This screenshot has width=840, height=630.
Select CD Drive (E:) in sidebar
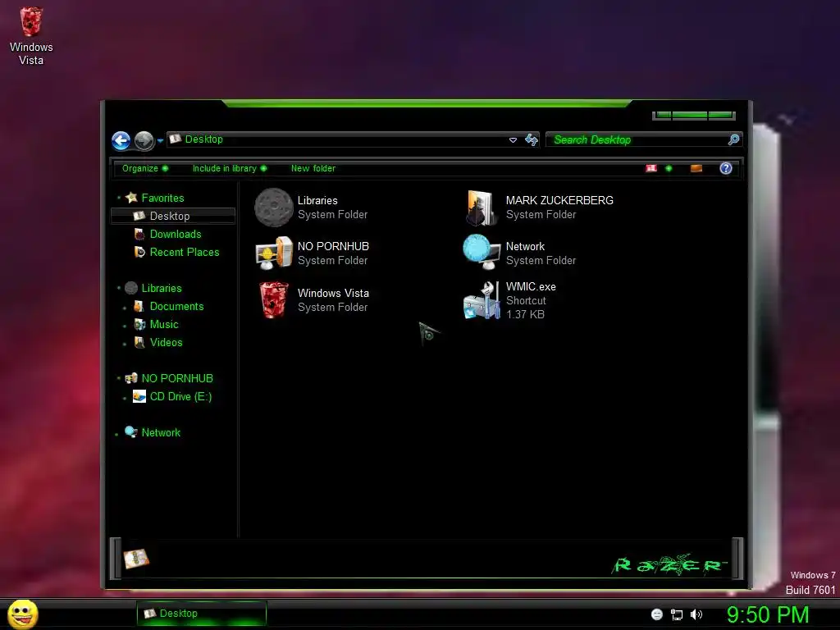coord(180,396)
